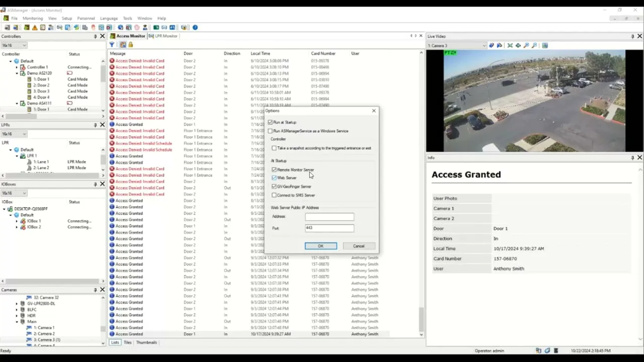Screen dimensions: 644x362
Task: Open the Monitoring menu
Action: click(x=33, y=18)
